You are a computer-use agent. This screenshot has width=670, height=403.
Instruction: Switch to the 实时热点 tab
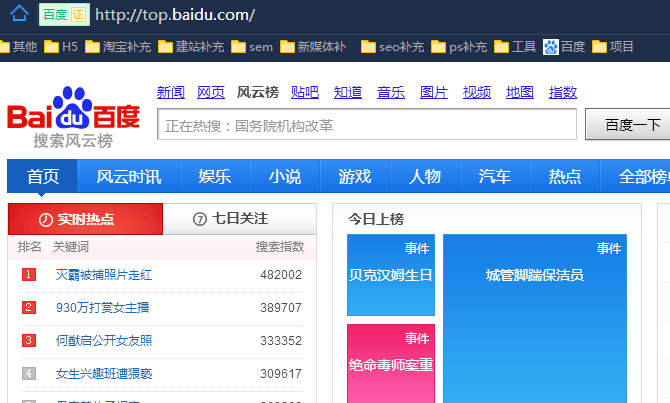[85, 219]
